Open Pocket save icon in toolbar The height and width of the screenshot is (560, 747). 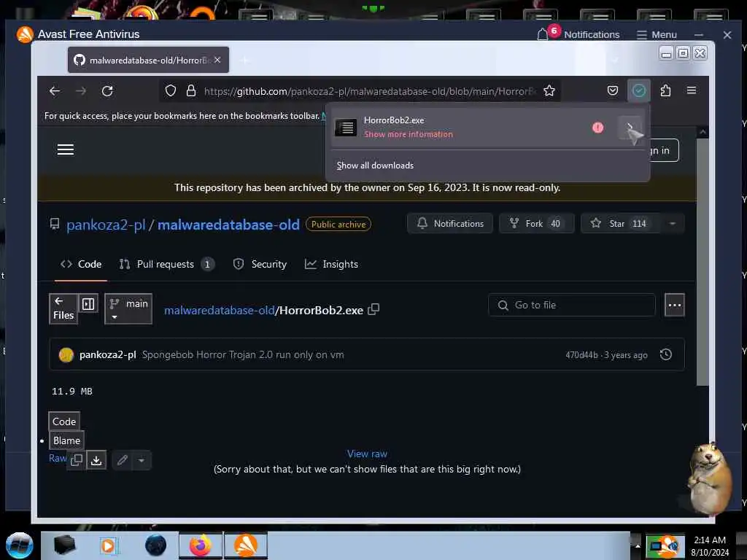pos(613,90)
